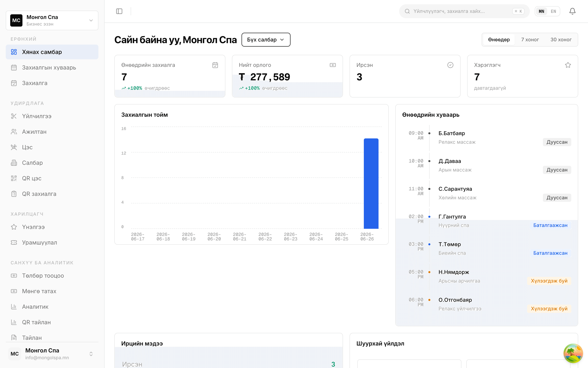Go to Захиалгын хуваарь page
The image size is (588, 368).
[52, 67]
